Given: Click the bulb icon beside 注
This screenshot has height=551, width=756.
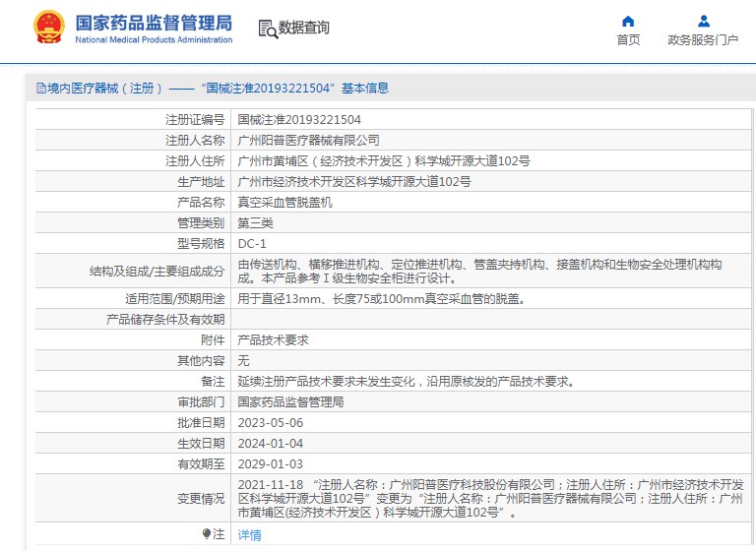Looking at the screenshot, I should pyautogui.click(x=207, y=533).
